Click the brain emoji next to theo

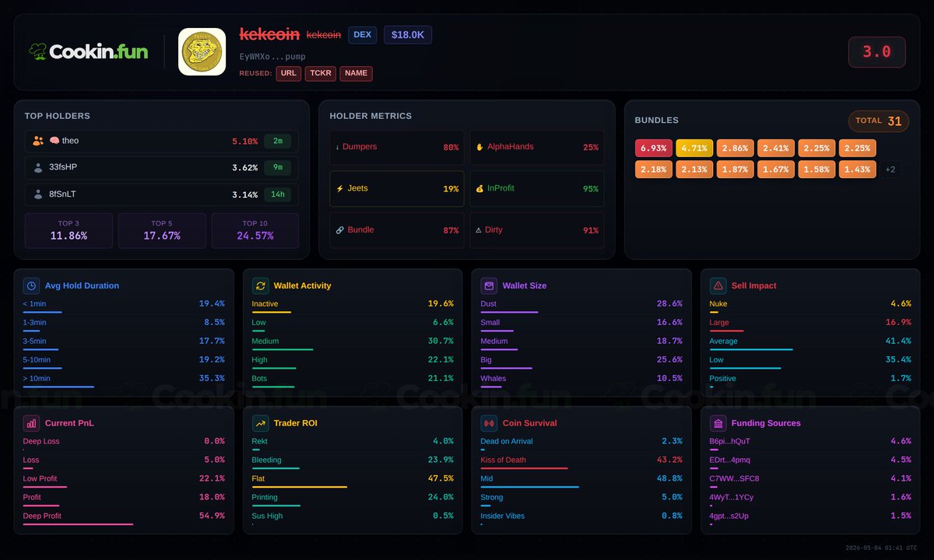(54, 141)
